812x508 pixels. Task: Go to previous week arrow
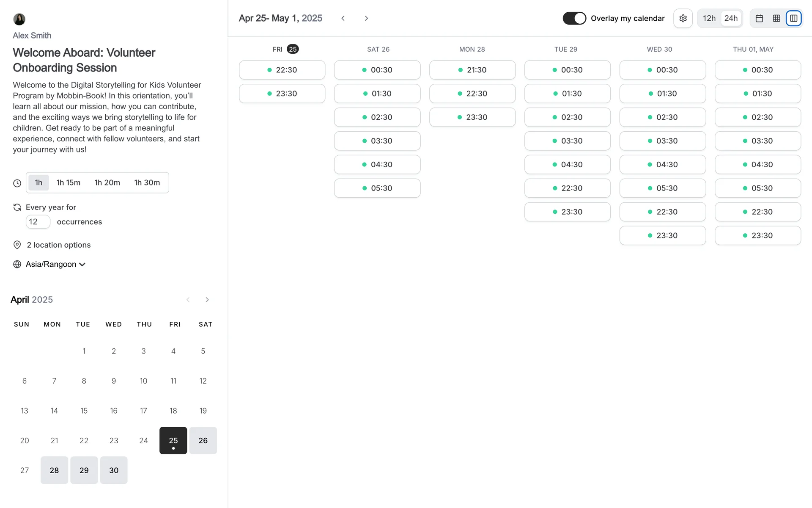click(x=343, y=18)
